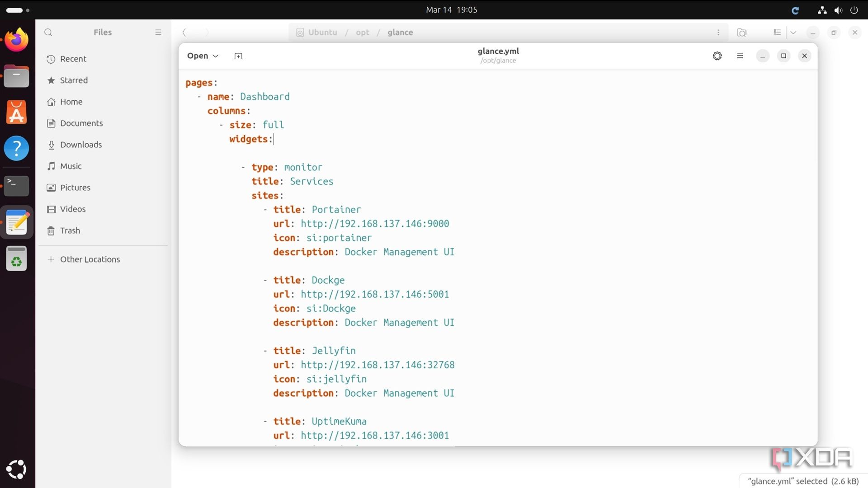Place cursor on the Portainer url line
The height and width of the screenshot is (488, 868).
pos(361,224)
